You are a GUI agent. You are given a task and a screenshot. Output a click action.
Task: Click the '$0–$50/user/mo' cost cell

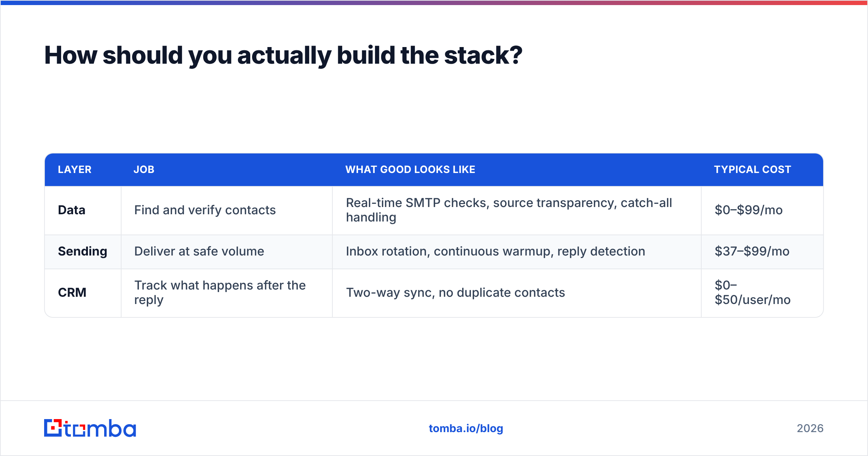pos(762,293)
